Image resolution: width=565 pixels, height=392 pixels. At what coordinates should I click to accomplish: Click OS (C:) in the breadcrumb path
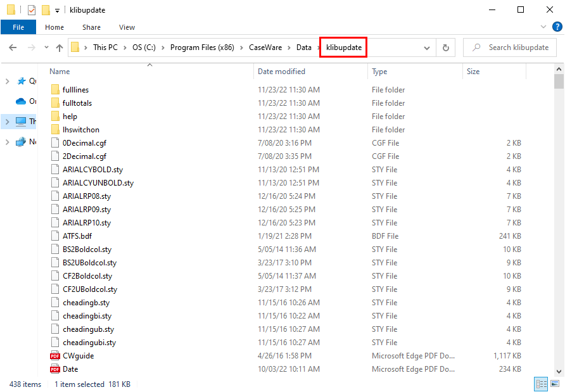tap(144, 47)
